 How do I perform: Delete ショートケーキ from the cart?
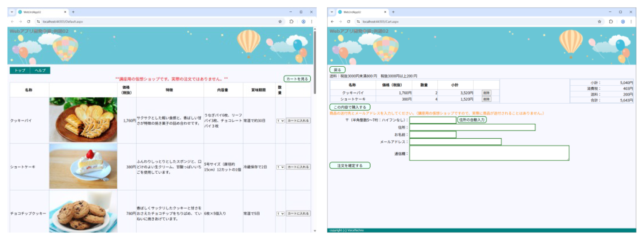pos(486,99)
